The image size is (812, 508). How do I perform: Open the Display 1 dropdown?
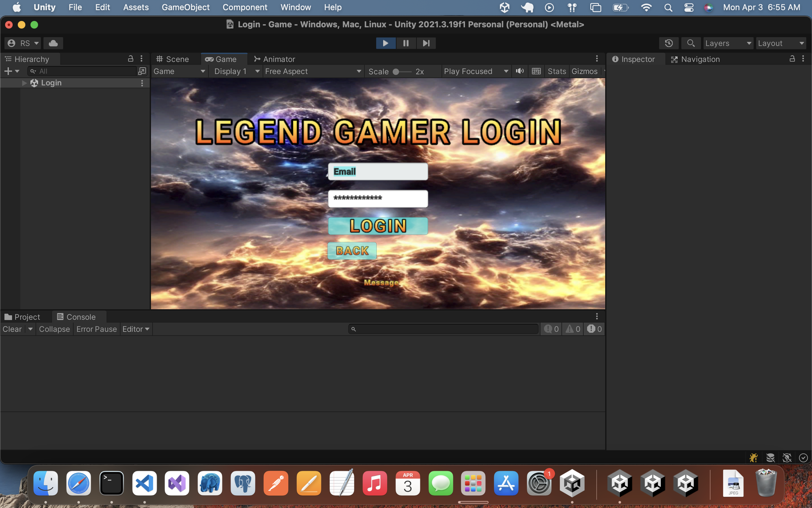[x=236, y=71]
